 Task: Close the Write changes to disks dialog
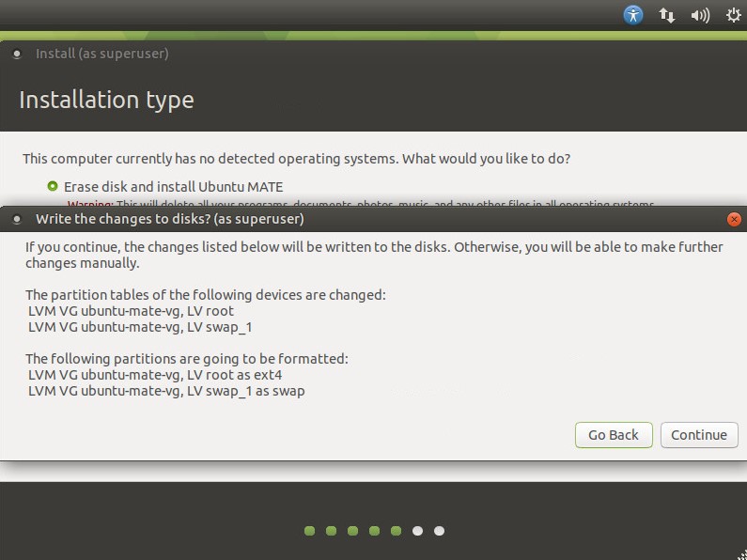(x=734, y=219)
